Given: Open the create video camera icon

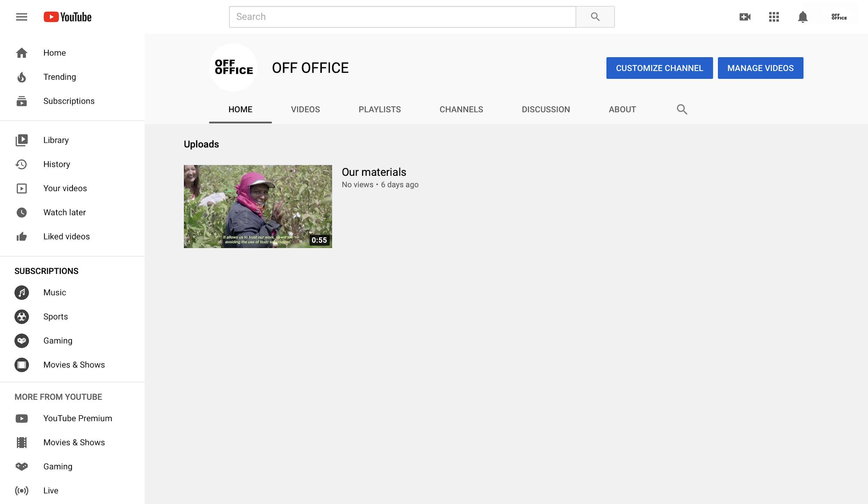Looking at the screenshot, I should [745, 17].
